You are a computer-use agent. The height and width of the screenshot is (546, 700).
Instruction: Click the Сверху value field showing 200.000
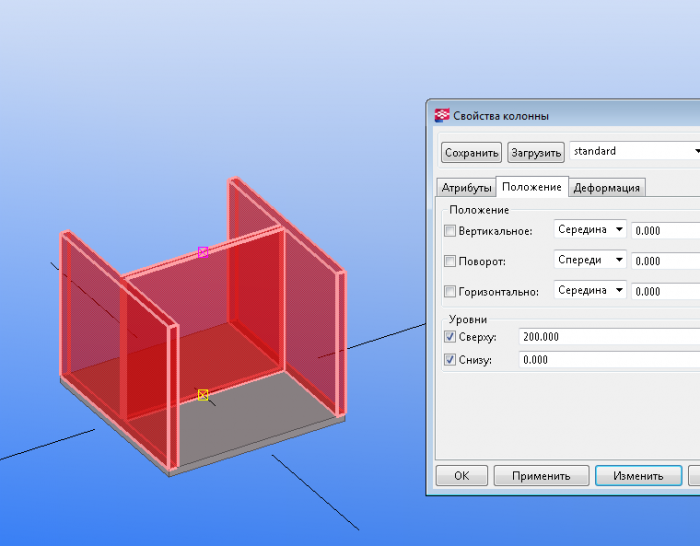click(x=609, y=337)
